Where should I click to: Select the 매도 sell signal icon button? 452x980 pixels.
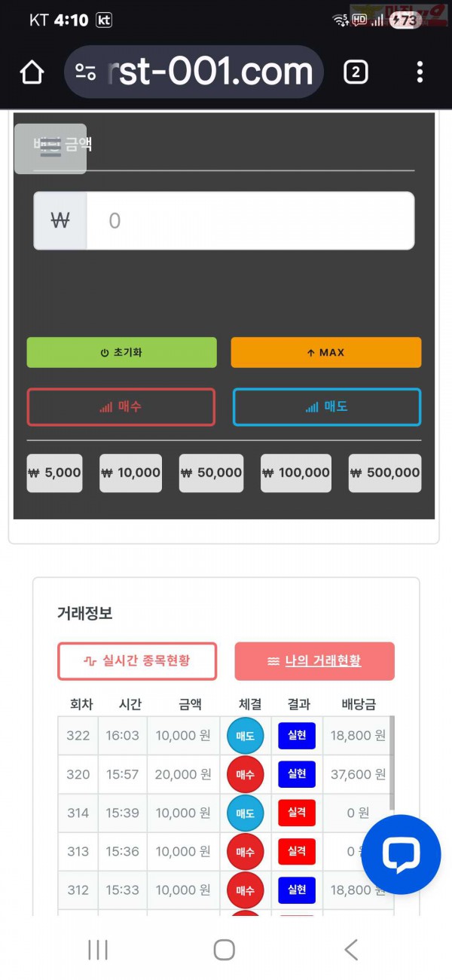(325, 406)
